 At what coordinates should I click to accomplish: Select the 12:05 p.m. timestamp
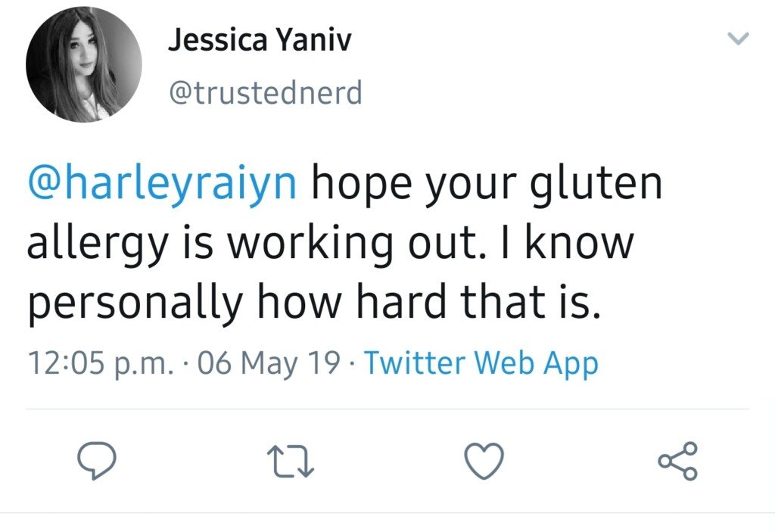101,363
